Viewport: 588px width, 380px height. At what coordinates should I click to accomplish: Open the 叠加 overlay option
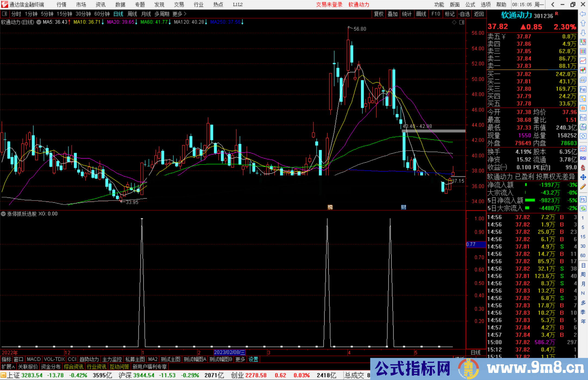[x=393, y=14]
